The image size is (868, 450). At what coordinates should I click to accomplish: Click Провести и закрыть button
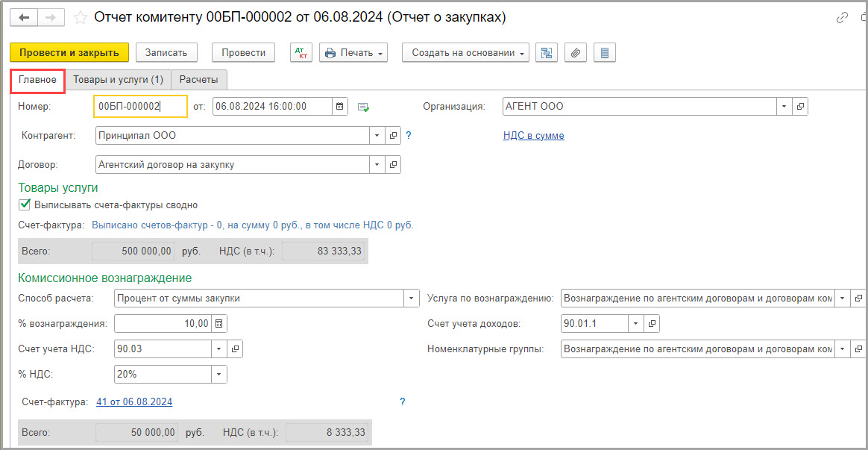click(x=69, y=53)
